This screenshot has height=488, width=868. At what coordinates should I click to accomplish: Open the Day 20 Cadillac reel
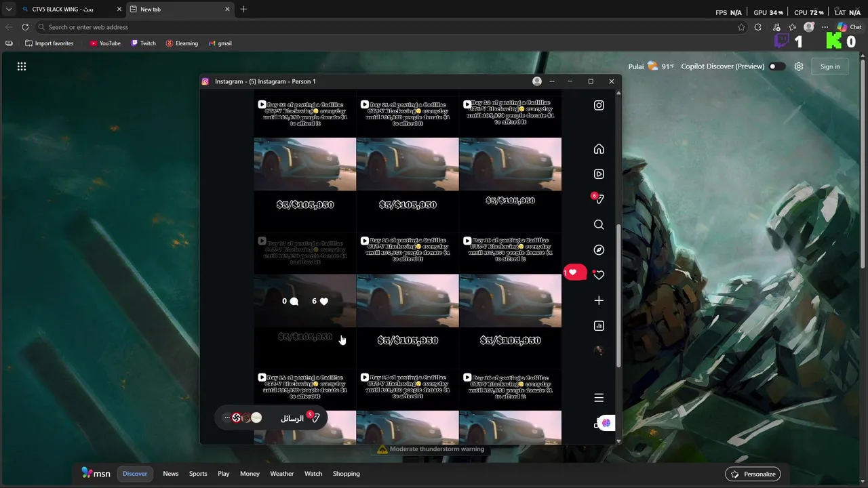coord(305,165)
